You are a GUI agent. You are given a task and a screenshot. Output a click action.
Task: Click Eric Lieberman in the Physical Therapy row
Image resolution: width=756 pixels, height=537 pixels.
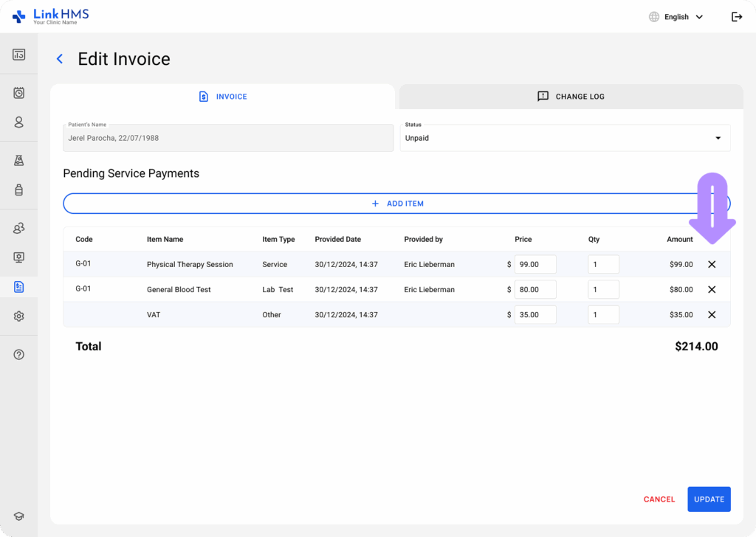[x=429, y=264]
